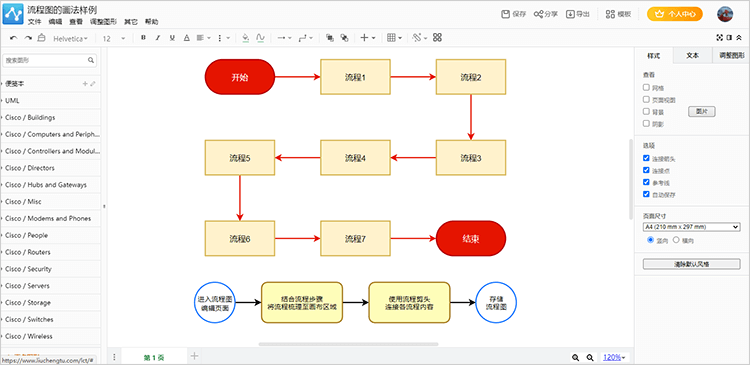Click the search icon in shape search
The width and height of the screenshot is (750, 365).
91,60
